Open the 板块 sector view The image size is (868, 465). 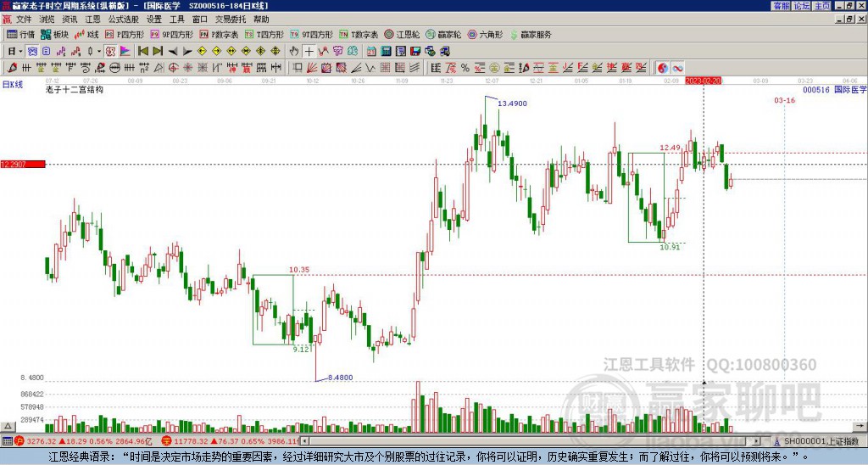click(55, 34)
